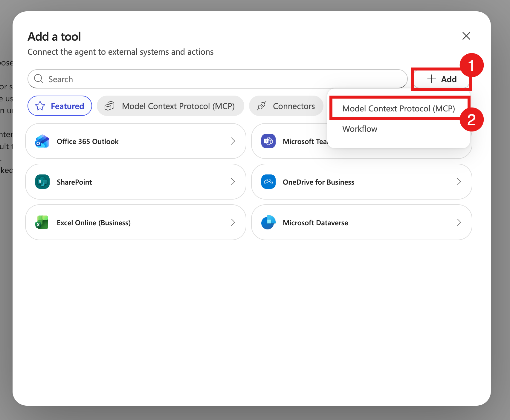Viewport: 510px width, 420px height.
Task: Expand the Microsoft Dataverse chevron
Action: 459,222
